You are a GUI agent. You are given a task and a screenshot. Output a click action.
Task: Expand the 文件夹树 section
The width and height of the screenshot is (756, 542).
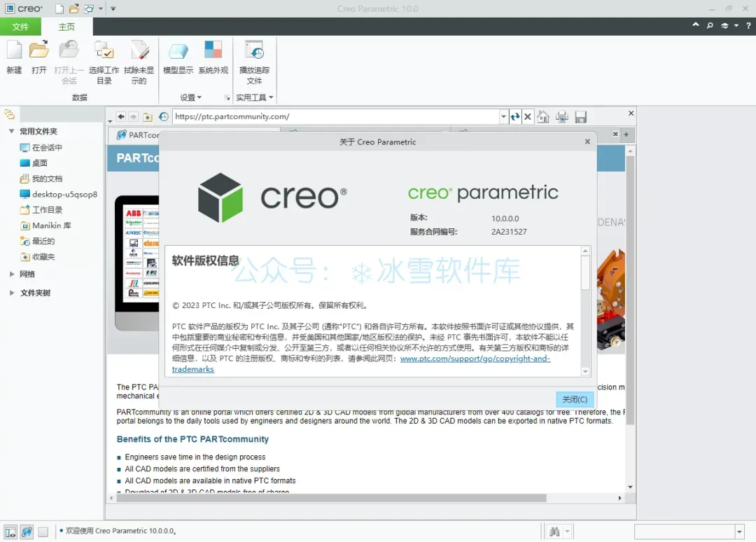(x=12, y=293)
